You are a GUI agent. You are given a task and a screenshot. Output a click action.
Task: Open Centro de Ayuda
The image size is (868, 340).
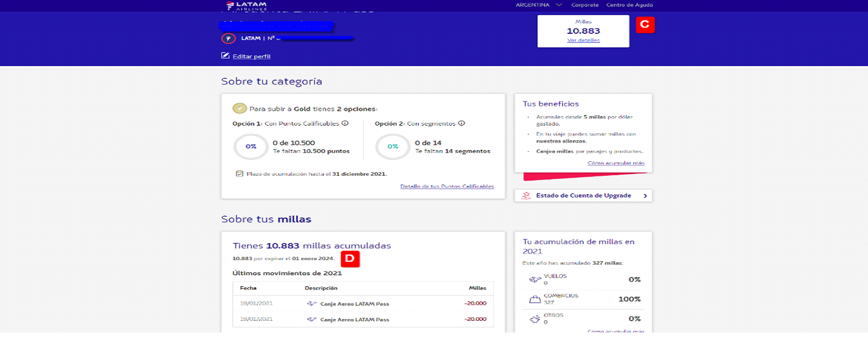[x=629, y=5]
